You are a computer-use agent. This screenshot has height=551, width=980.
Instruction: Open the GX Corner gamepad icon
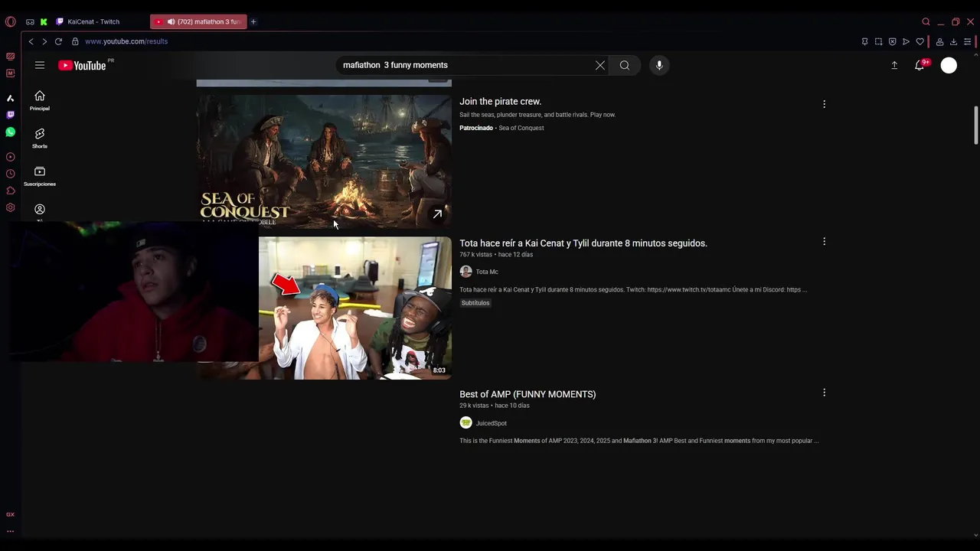pos(30,21)
